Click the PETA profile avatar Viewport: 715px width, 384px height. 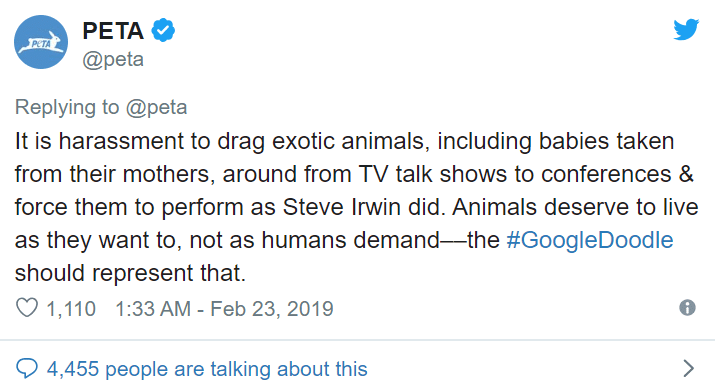pos(41,42)
